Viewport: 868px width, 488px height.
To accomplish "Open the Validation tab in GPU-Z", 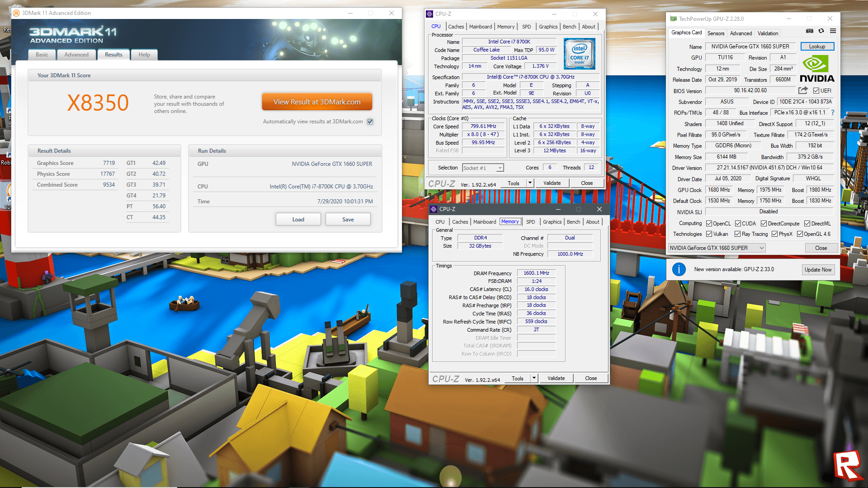I will 768,33.
